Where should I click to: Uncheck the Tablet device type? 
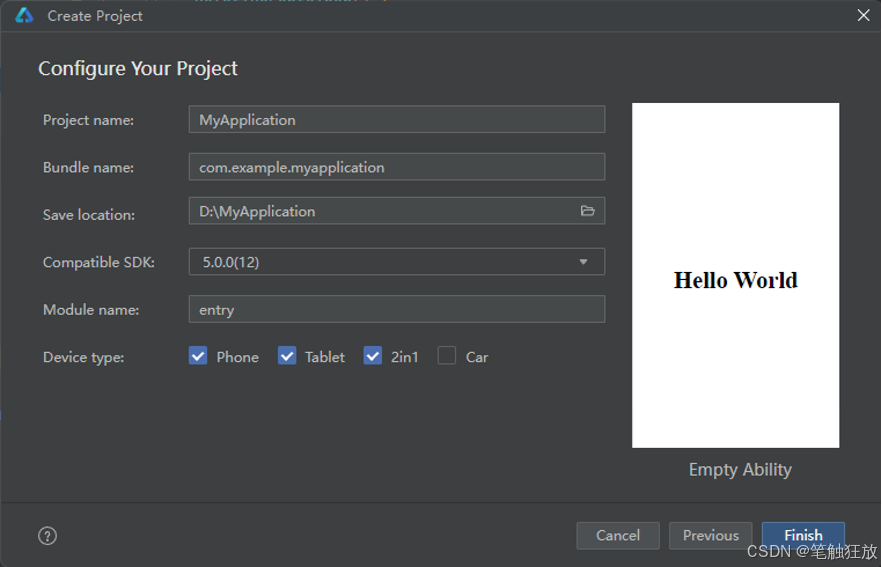pos(287,356)
